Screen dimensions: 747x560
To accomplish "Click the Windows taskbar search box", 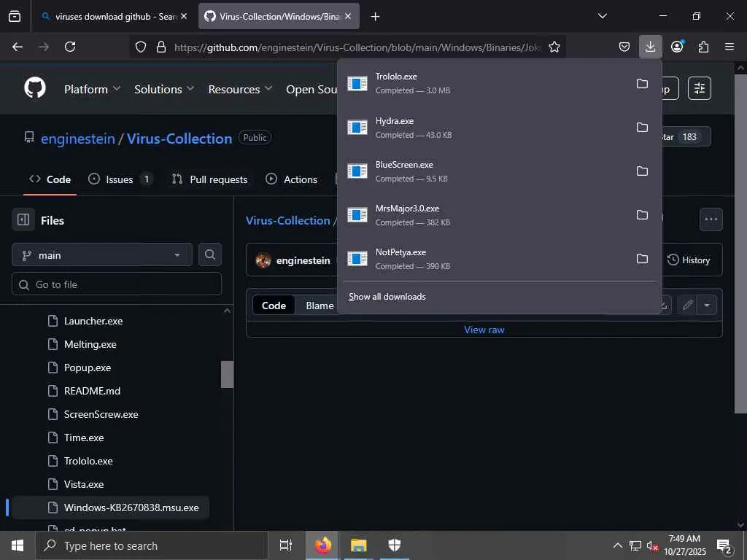I will tap(152, 545).
